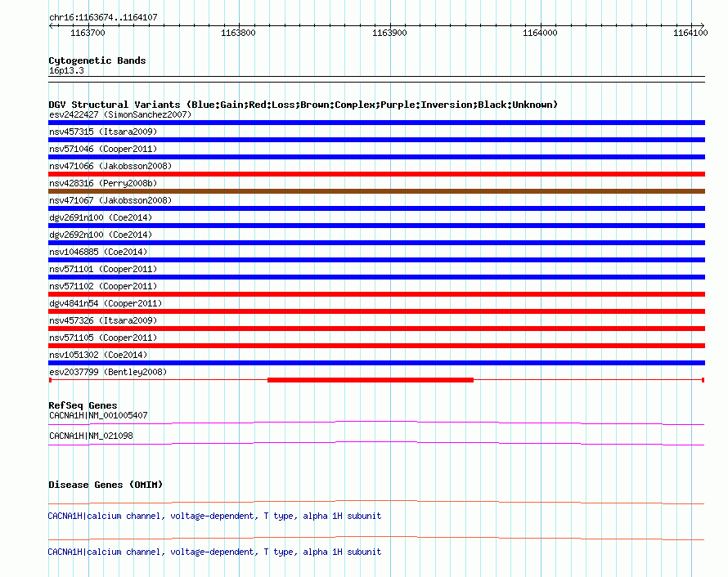The height and width of the screenshot is (577, 728).
Task: Click the magenta NM_001005407 gene line
Action: [x=376, y=423]
